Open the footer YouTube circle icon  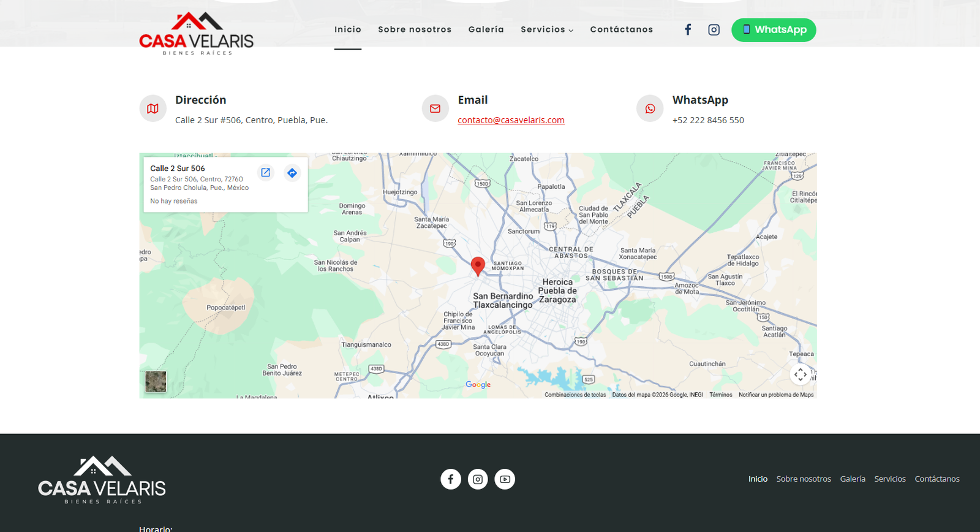pos(505,479)
